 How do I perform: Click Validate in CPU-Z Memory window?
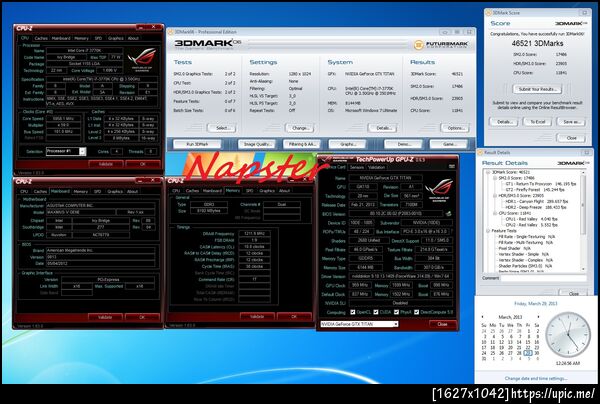coord(257,317)
